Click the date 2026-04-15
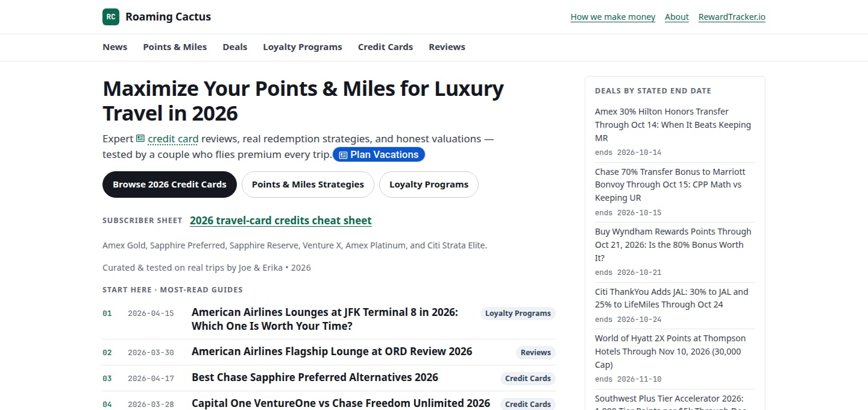This screenshot has width=868, height=410. 151,314
